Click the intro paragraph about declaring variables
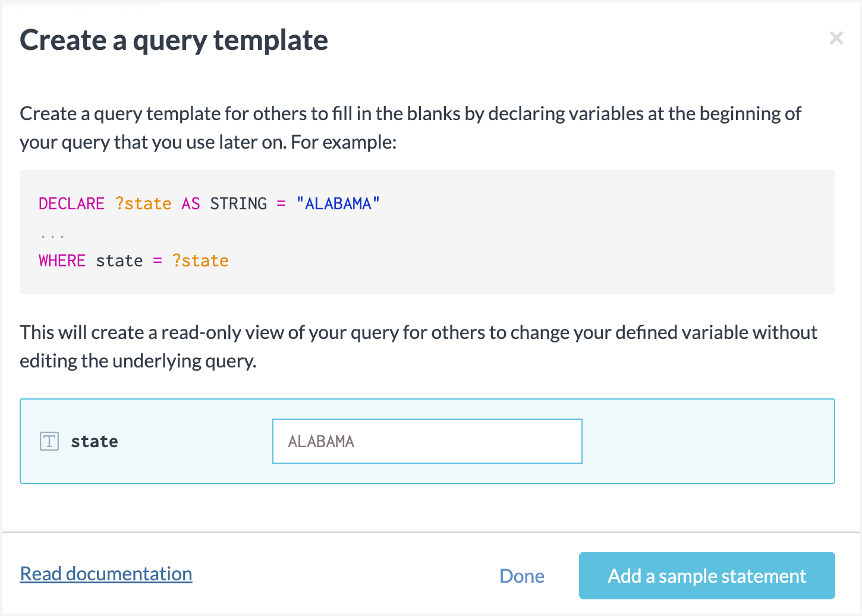This screenshot has width=862, height=616. click(x=410, y=128)
